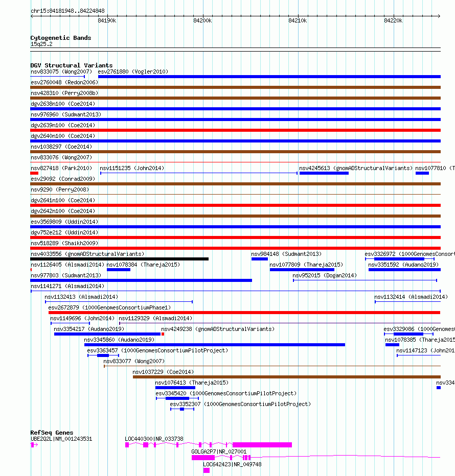Image resolution: width=455 pixels, height=476 pixels.
Task: Click the 84210k ruler tick label
Action: 298,20
